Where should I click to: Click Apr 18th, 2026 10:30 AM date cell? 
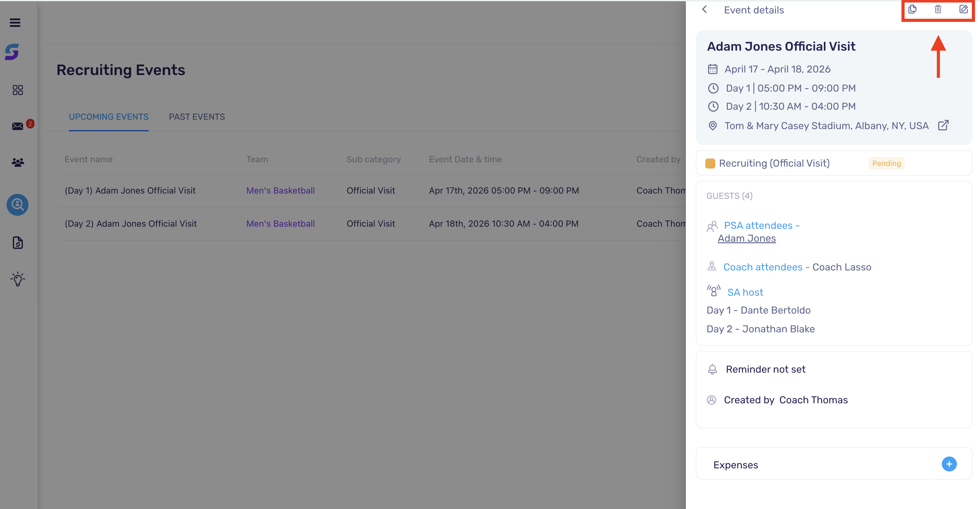coord(503,224)
